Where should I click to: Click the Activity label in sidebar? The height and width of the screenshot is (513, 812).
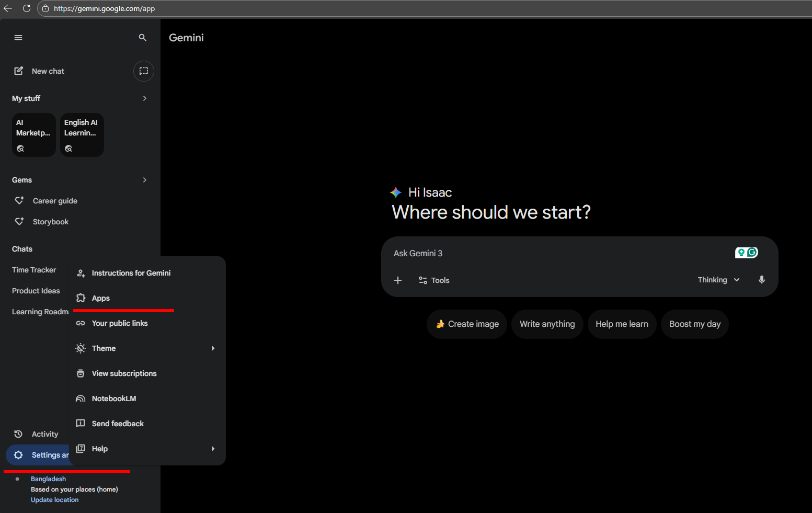[45, 434]
